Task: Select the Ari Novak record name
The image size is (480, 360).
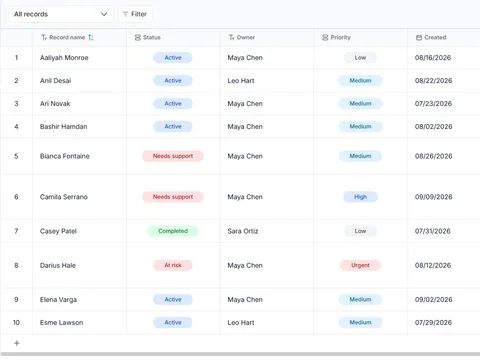Action: point(55,104)
